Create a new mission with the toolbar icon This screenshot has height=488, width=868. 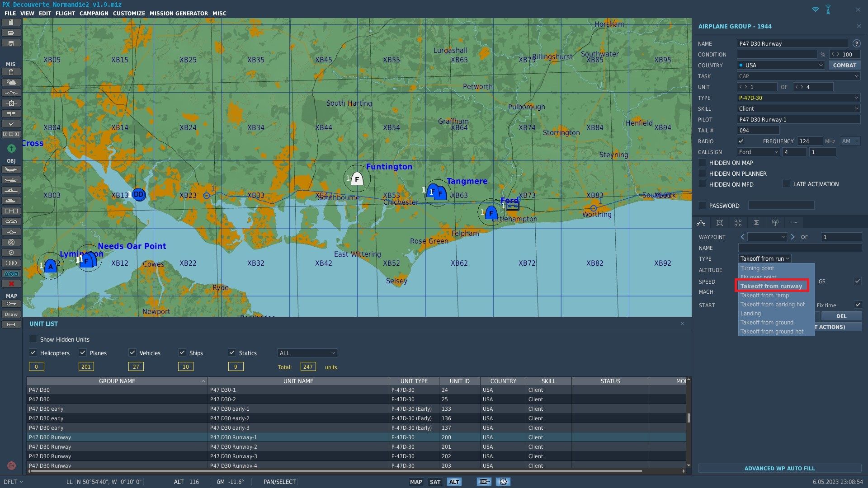click(11, 22)
